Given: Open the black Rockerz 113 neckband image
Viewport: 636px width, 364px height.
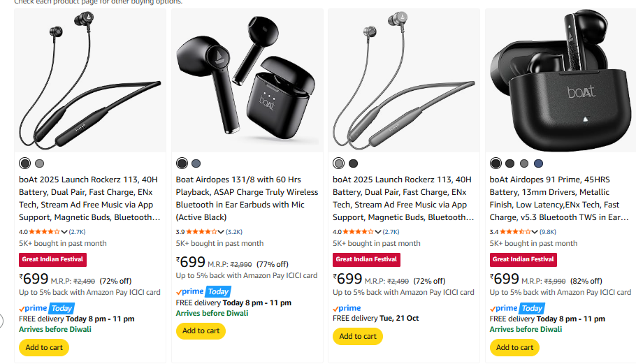Looking at the screenshot, I should [90, 80].
